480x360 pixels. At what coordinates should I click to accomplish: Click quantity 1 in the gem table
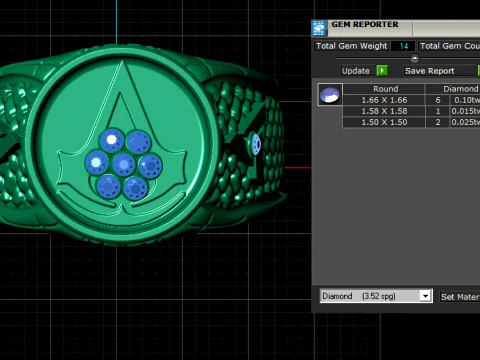pos(438,111)
